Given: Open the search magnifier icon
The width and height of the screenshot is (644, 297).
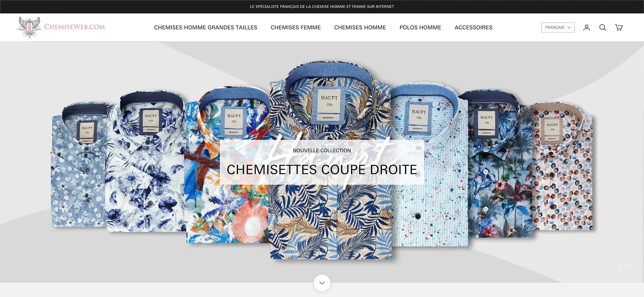Looking at the screenshot, I should coord(603,27).
